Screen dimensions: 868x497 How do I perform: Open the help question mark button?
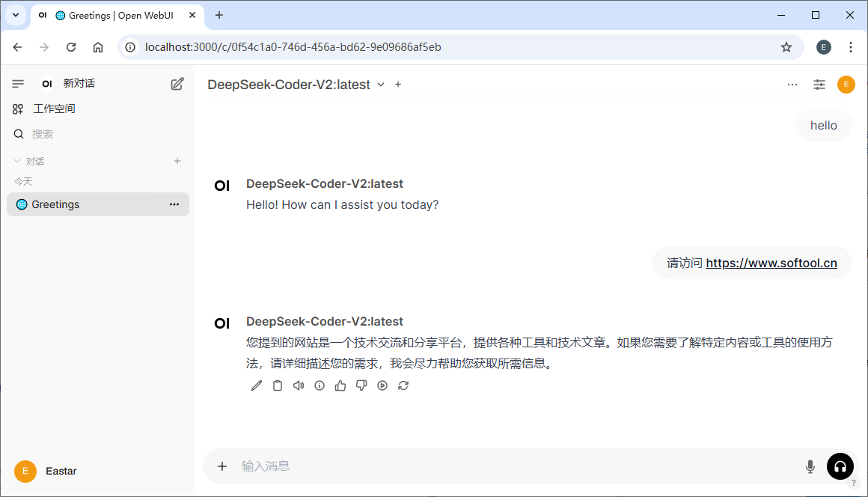tap(854, 483)
